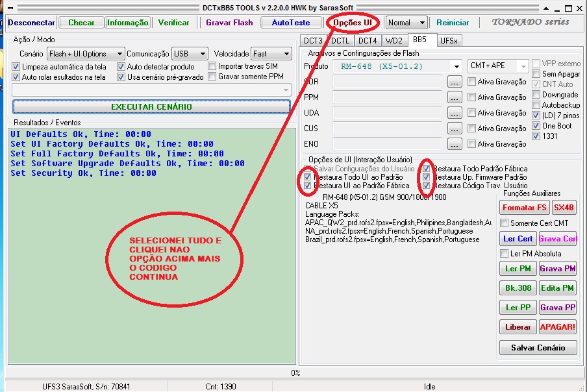The width and height of the screenshot is (587, 392).
Task: Switch to the DCT4 tab
Action: pyautogui.click(x=368, y=41)
